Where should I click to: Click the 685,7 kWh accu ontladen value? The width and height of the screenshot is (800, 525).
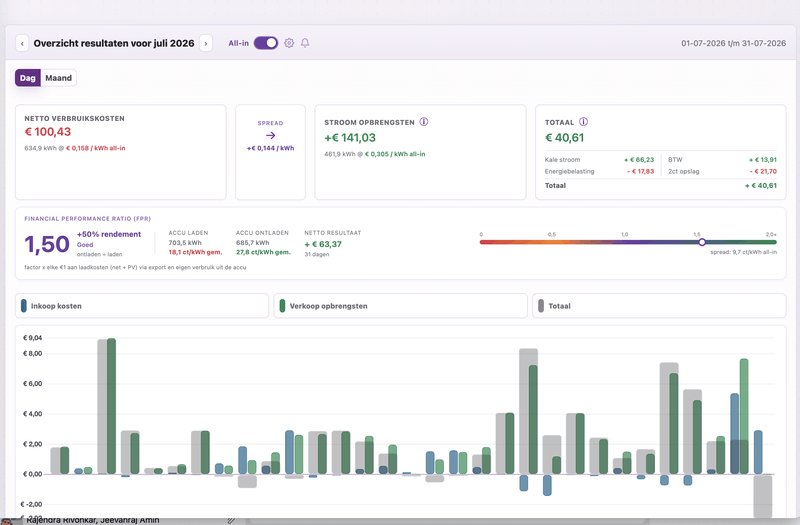253,243
